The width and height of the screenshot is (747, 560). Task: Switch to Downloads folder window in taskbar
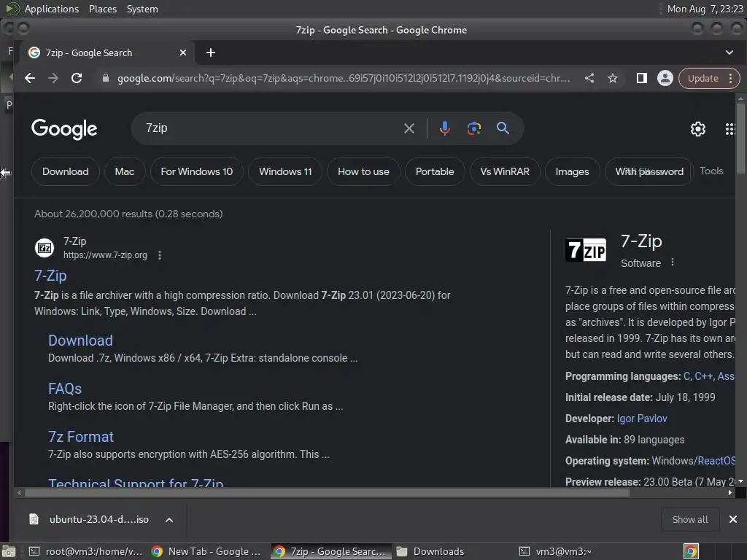430,551
